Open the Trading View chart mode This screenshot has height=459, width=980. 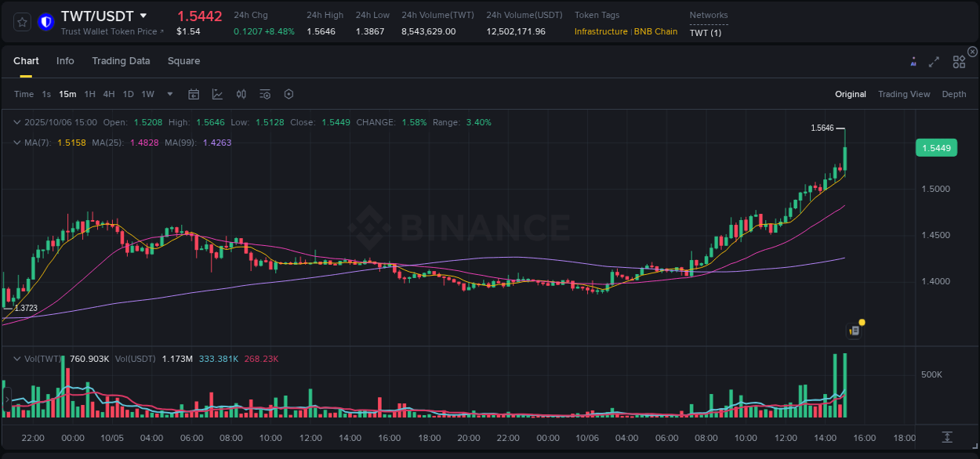coord(903,93)
